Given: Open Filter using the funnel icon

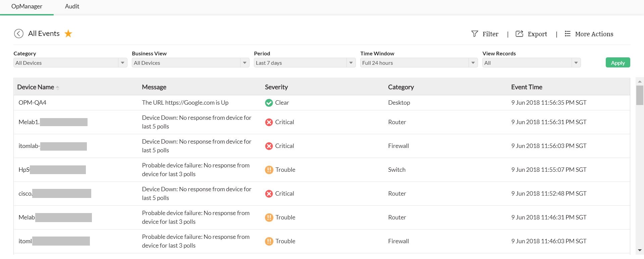Looking at the screenshot, I should tap(474, 34).
